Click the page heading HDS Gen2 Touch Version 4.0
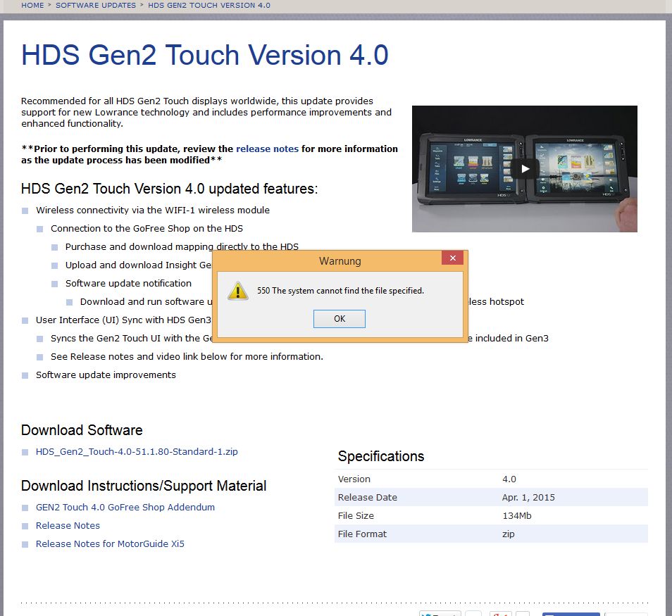This screenshot has width=672, height=616. click(204, 55)
